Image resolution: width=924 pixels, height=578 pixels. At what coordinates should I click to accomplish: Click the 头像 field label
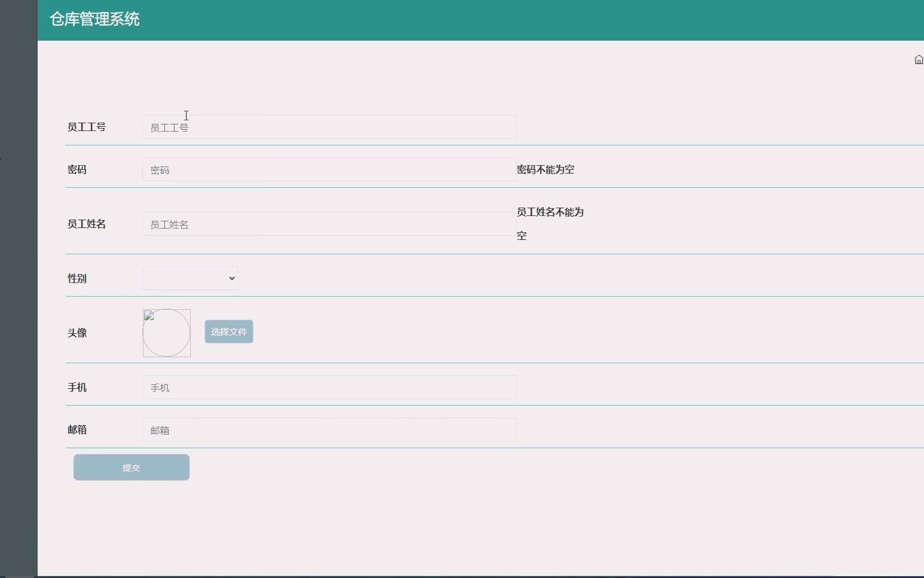coord(77,333)
